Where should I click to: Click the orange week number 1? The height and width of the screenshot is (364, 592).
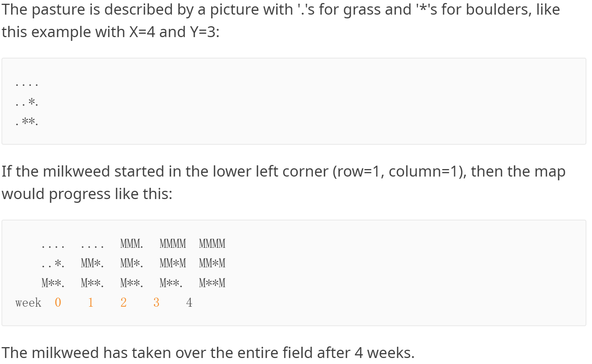pos(90,302)
